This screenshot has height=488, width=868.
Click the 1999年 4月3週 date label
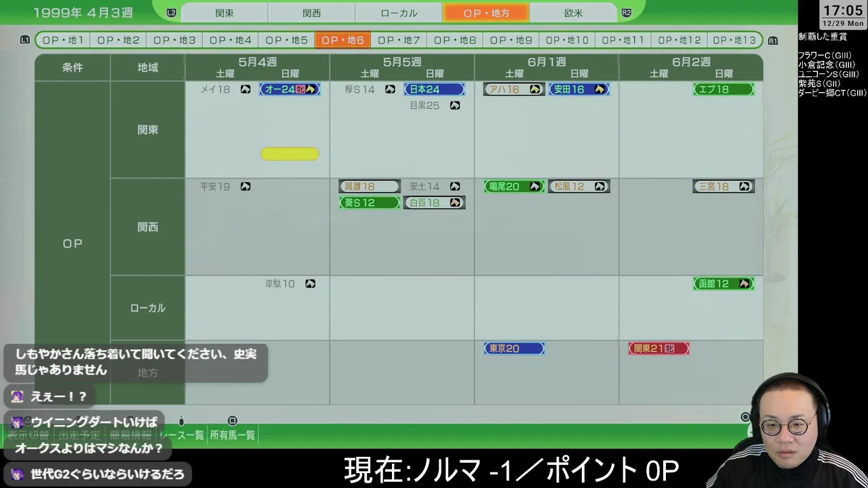[83, 13]
